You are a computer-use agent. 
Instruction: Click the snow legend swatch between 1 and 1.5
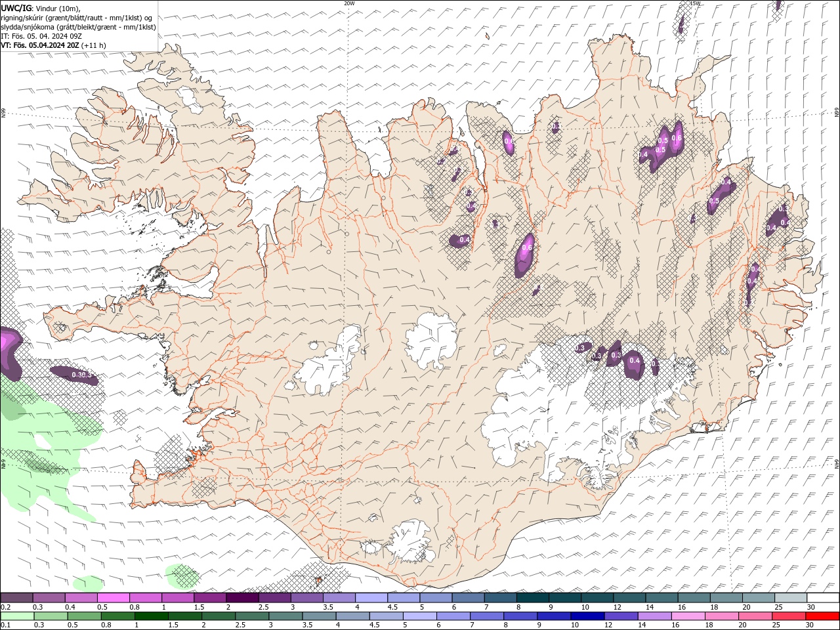click(x=177, y=598)
